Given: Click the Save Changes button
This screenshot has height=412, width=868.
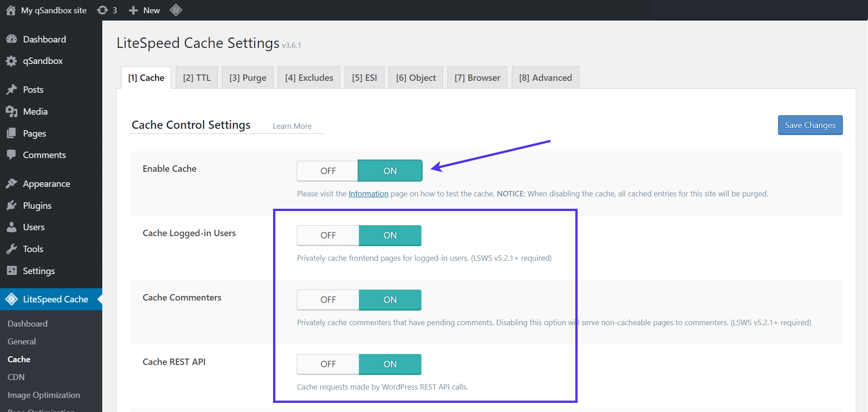Looking at the screenshot, I should (x=810, y=125).
